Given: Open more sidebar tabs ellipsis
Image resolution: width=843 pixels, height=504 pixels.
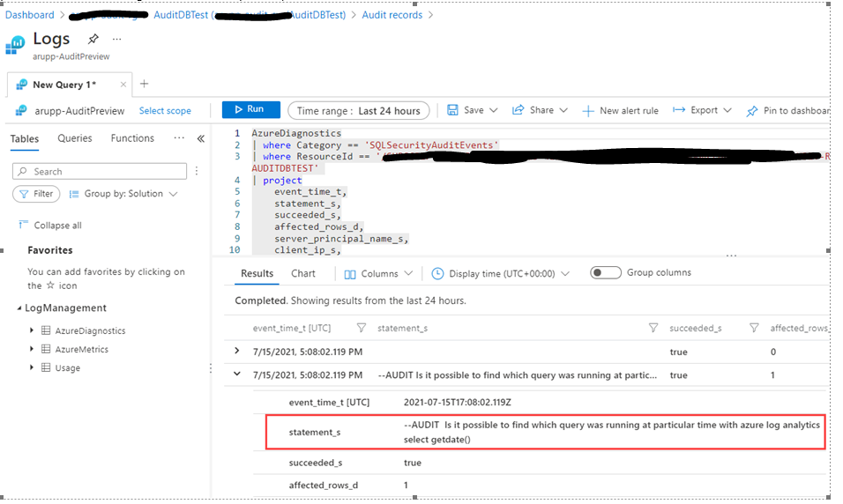Looking at the screenshot, I should tap(179, 138).
